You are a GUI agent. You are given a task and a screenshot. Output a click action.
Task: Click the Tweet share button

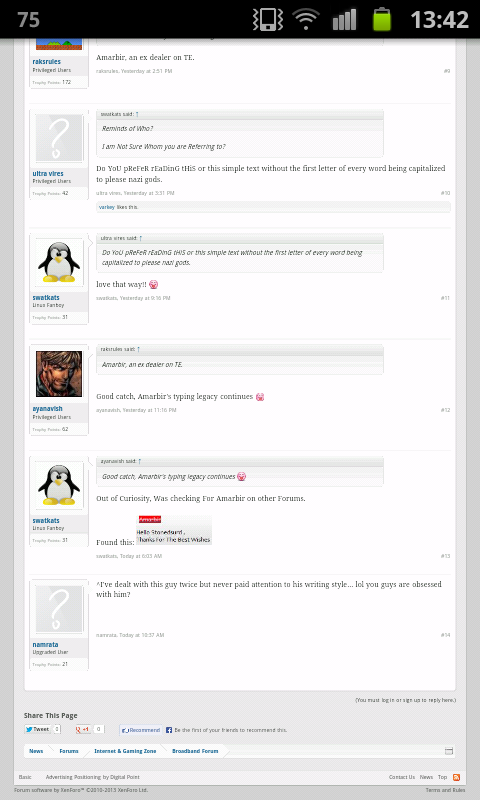[38, 729]
